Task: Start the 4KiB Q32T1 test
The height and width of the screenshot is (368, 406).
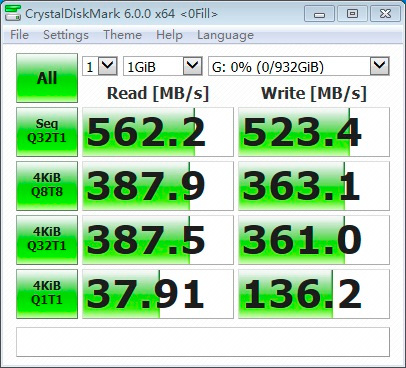Action: [47, 240]
